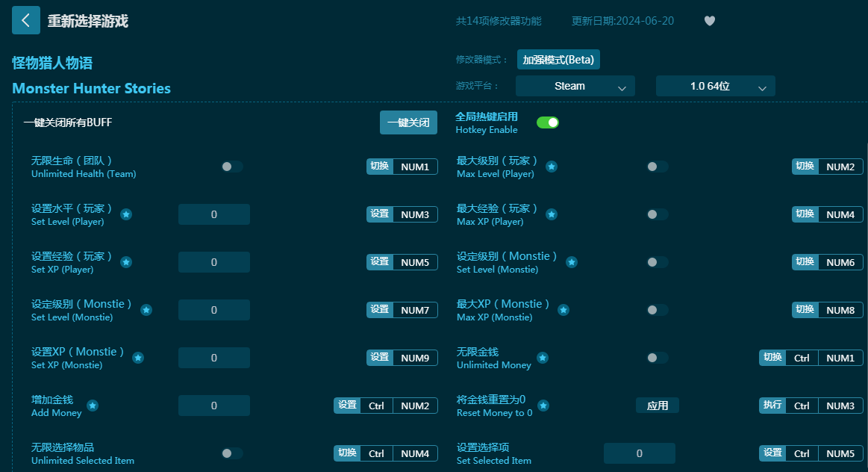The image size is (868, 472).
Task: Click the star in the NUM6 Set Level (Monstie) row
Action: [x=572, y=262]
